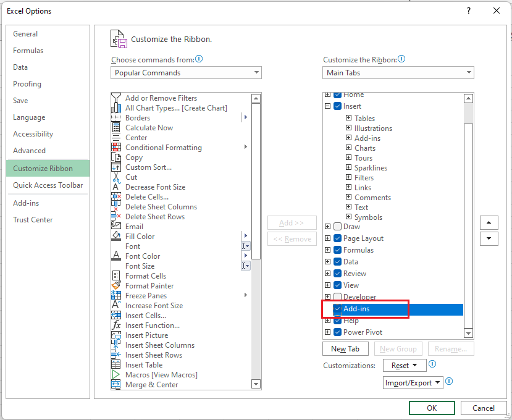Click the All Chart Types command icon
The width and height of the screenshot is (512, 420).
pos(116,107)
